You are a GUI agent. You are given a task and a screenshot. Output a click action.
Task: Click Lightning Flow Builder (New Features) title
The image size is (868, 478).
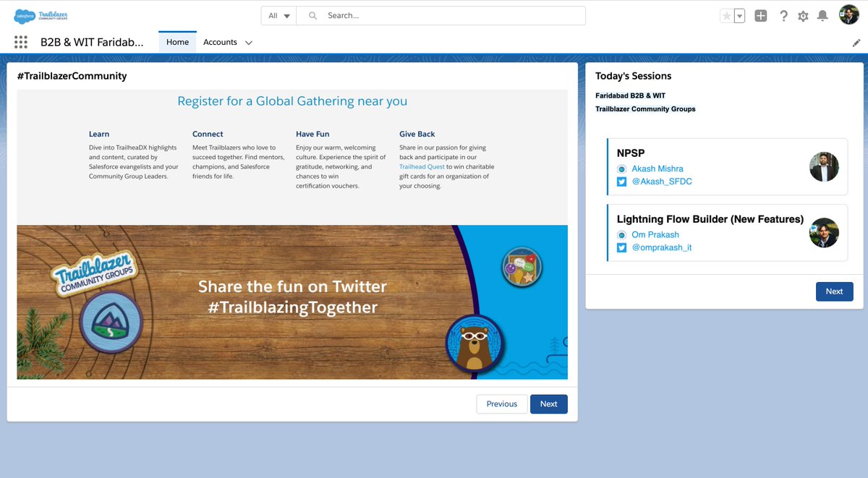coord(710,219)
